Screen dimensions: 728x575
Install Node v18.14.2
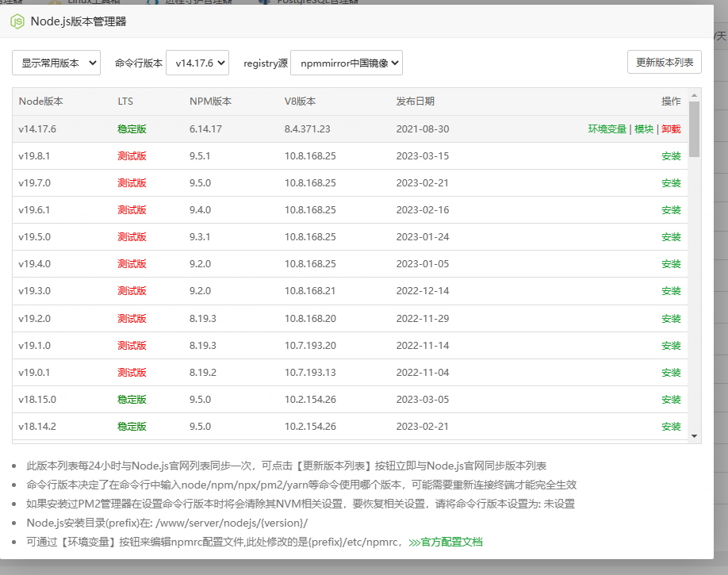tap(672, 427)
